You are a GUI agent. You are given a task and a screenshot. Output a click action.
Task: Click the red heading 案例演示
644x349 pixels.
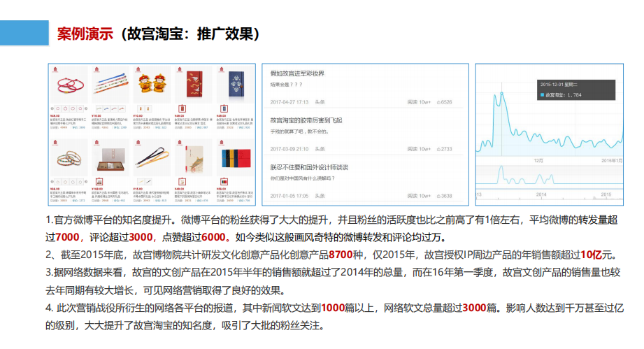[x=85, y=34]
